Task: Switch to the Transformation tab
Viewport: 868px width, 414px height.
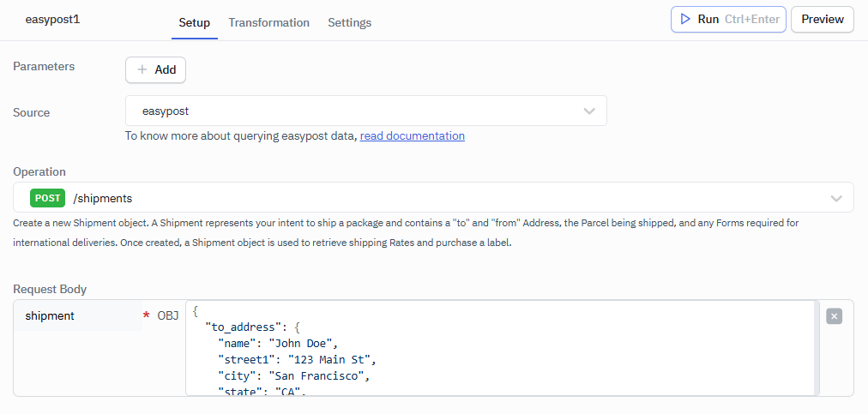Action: (268, 22)
